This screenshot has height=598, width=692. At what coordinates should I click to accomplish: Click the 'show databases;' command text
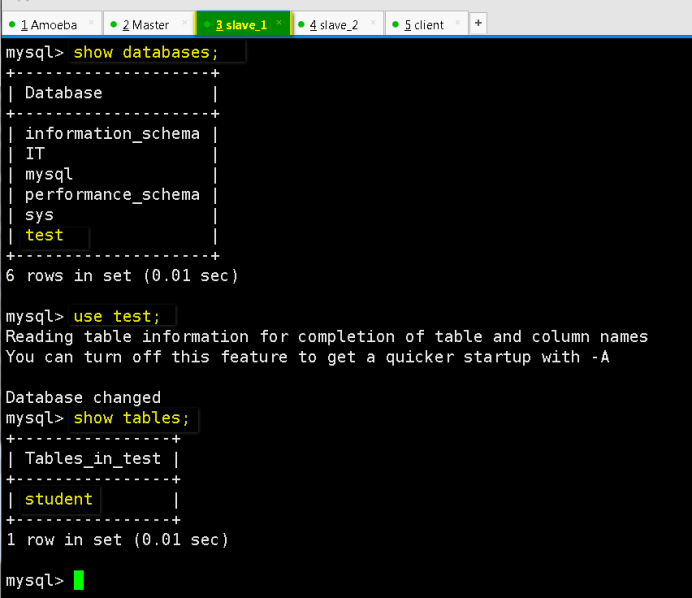coord(146,53)
